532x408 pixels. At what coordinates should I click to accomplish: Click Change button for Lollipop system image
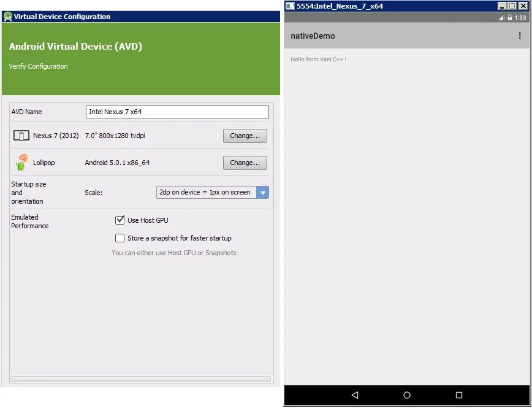click(245, 163)
